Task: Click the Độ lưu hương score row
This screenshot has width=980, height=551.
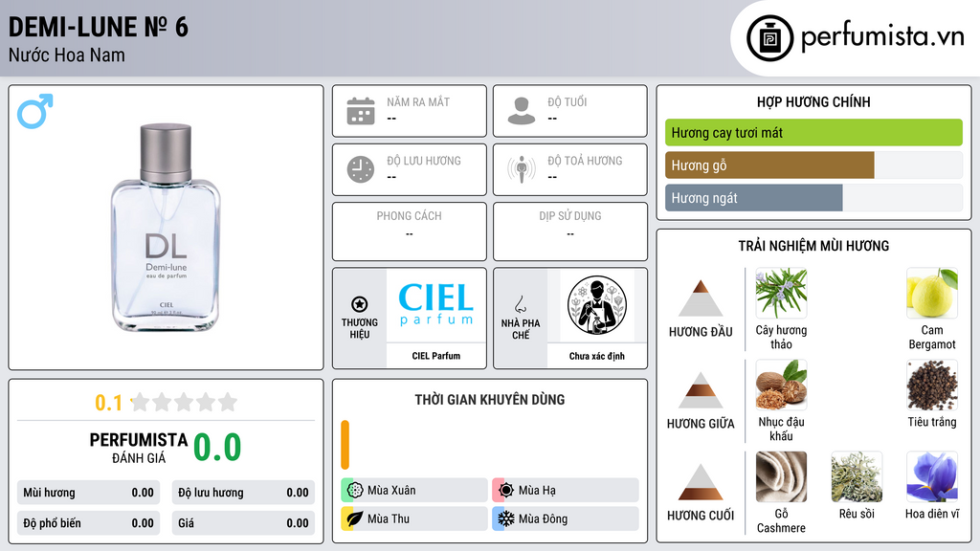Action: click(x=243, y=493)
